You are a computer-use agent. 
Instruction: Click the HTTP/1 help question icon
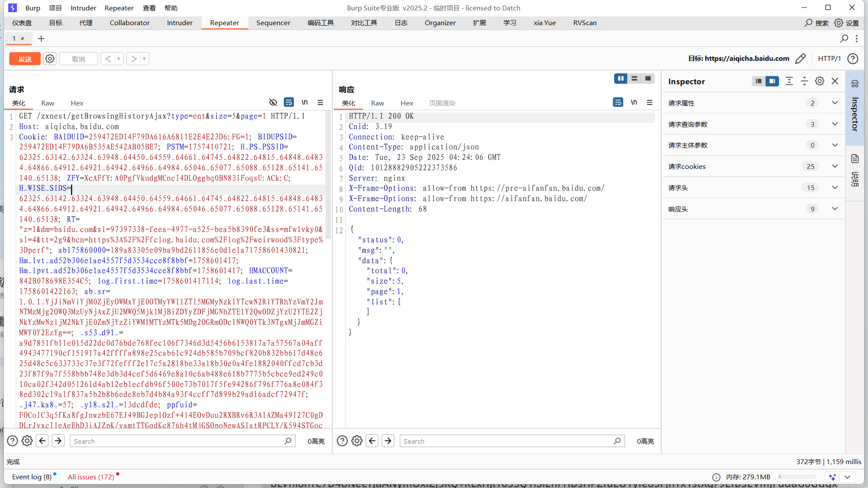click(853, 59)
